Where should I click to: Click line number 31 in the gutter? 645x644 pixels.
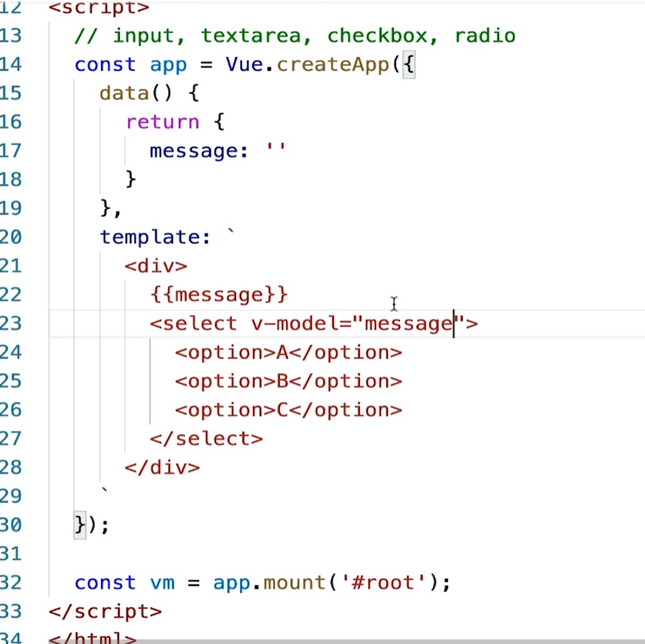pyautogui.click(x=11, y=554)
